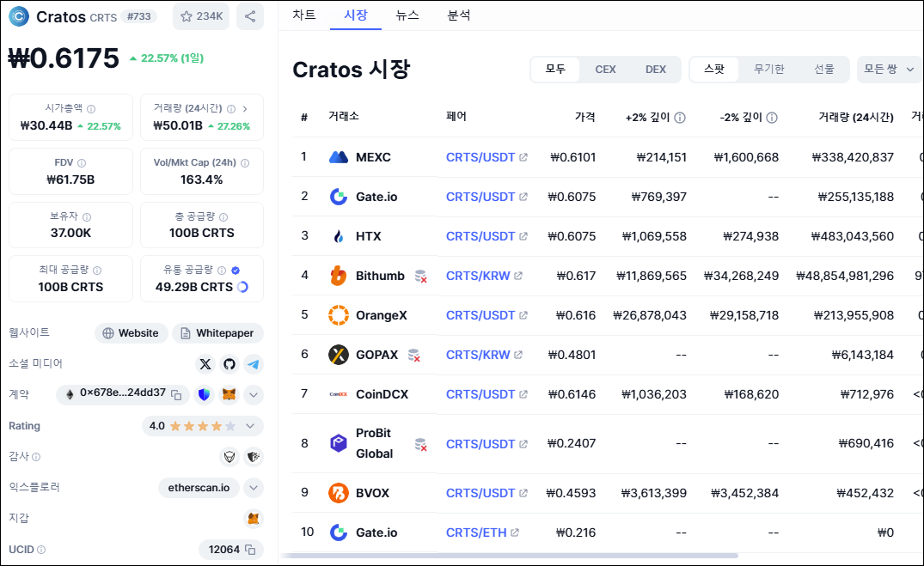
Task: Open Bithumb CRTS/KRW pair link
Action: point(484,276)
